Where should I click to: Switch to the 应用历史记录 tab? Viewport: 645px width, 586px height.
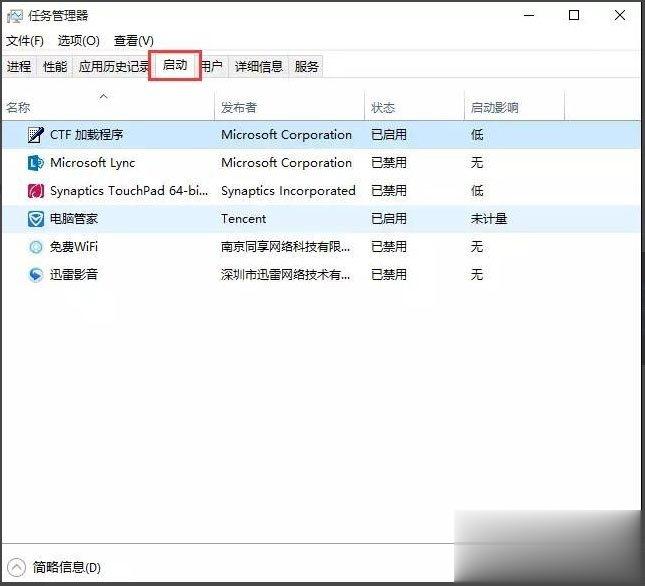coord(112,66)
